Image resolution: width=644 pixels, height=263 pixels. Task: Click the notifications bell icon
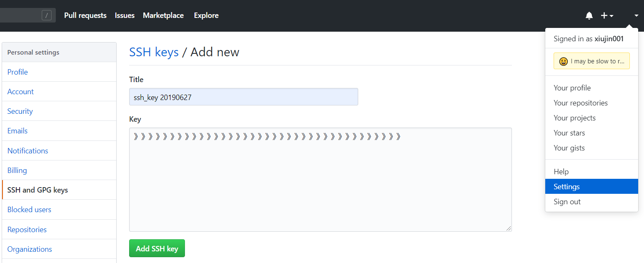[589, 16]
